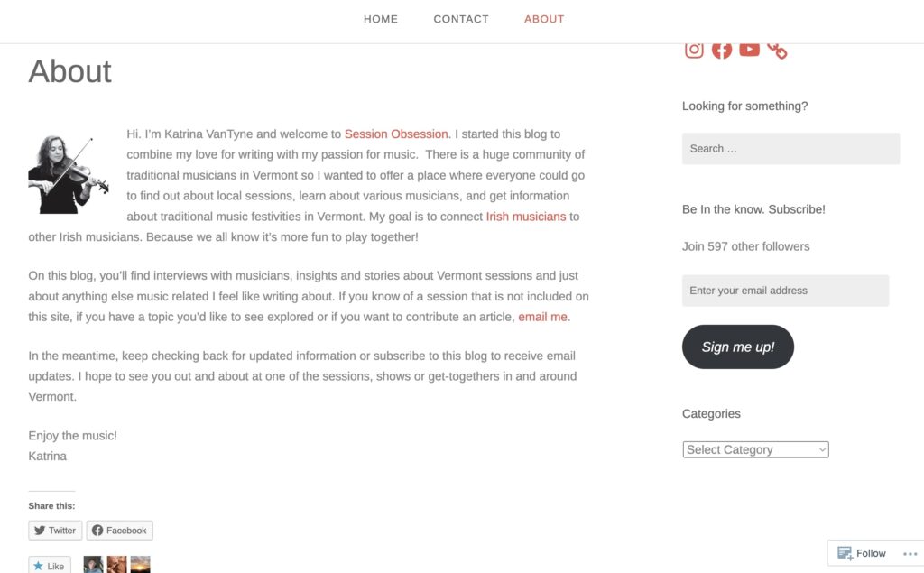
Task: Follow the Session Obsession link
Action: [396, 134]
